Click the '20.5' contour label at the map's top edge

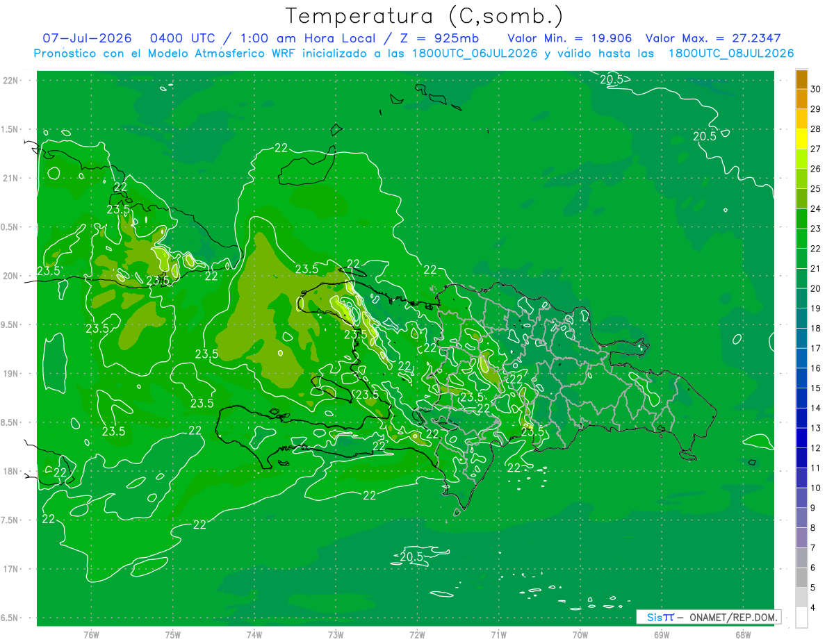pyautogui.click(x=612, y=79)
